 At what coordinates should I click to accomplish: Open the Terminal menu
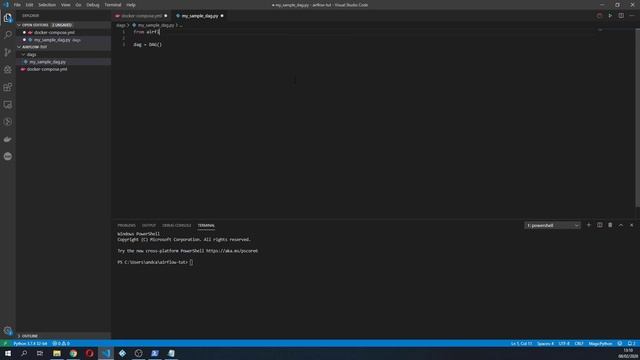[113, 5]
